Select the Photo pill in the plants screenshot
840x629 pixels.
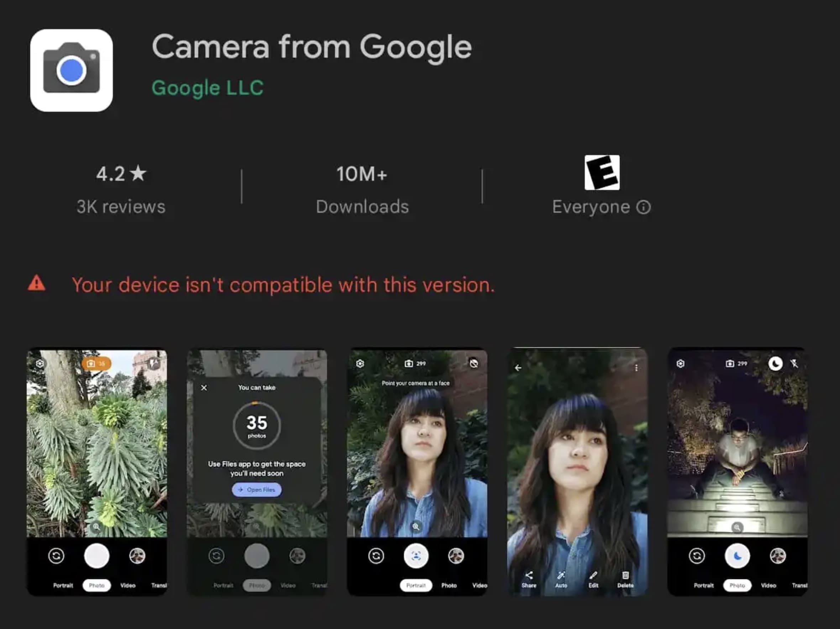(96, 585)
